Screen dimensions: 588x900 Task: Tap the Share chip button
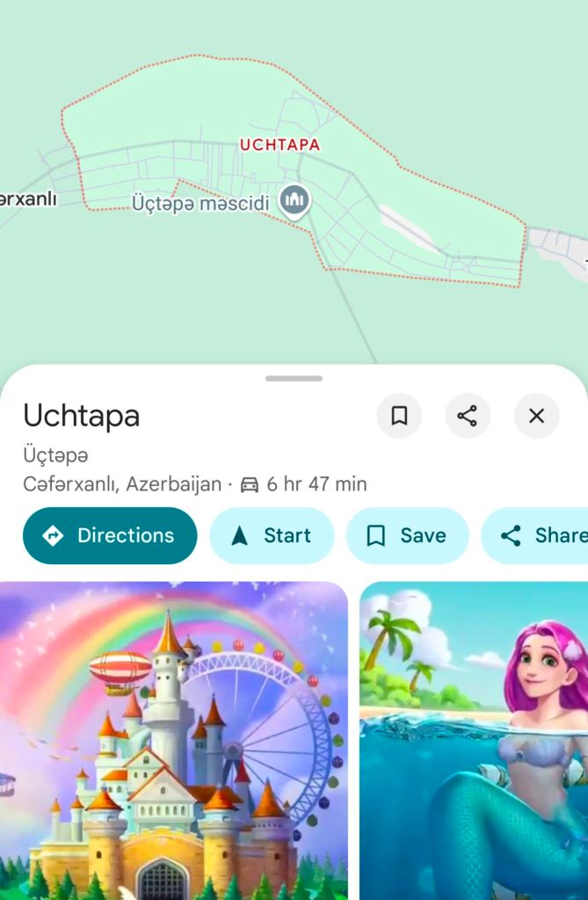[x=534, y=535]
